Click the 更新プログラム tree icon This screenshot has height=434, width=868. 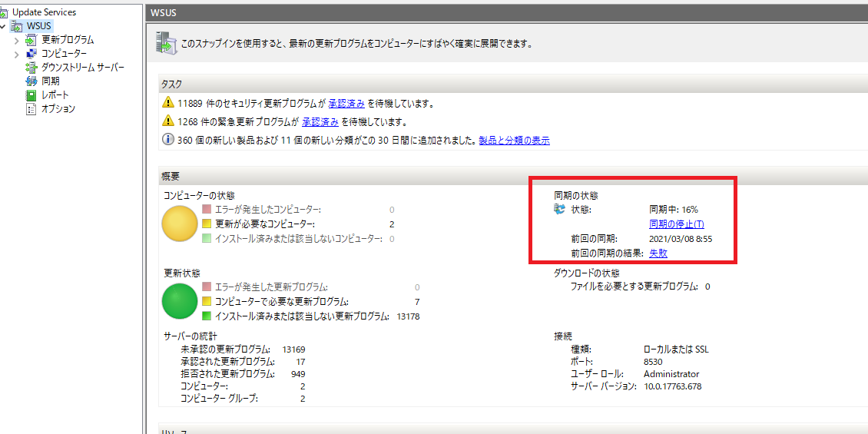[31, 40]
